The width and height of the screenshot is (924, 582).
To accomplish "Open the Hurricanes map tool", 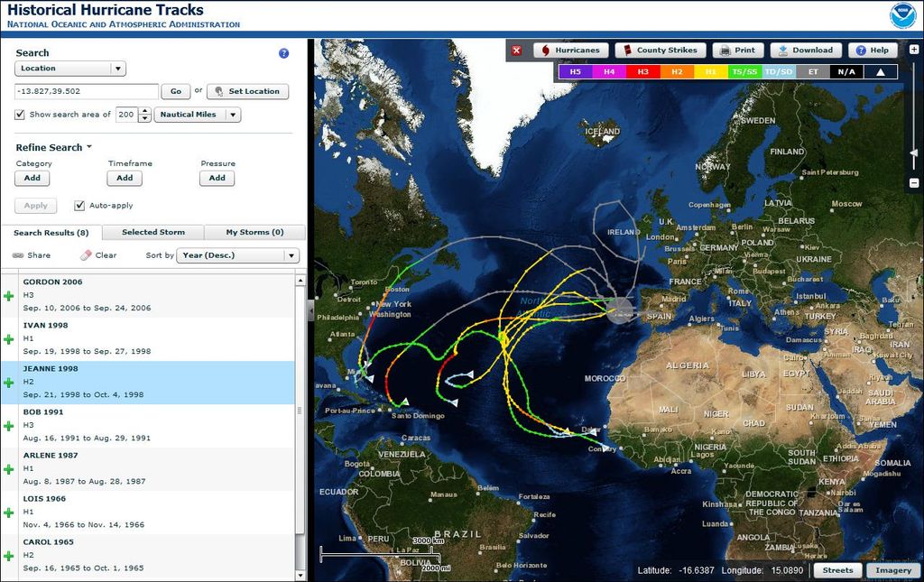I will [570, 51].
